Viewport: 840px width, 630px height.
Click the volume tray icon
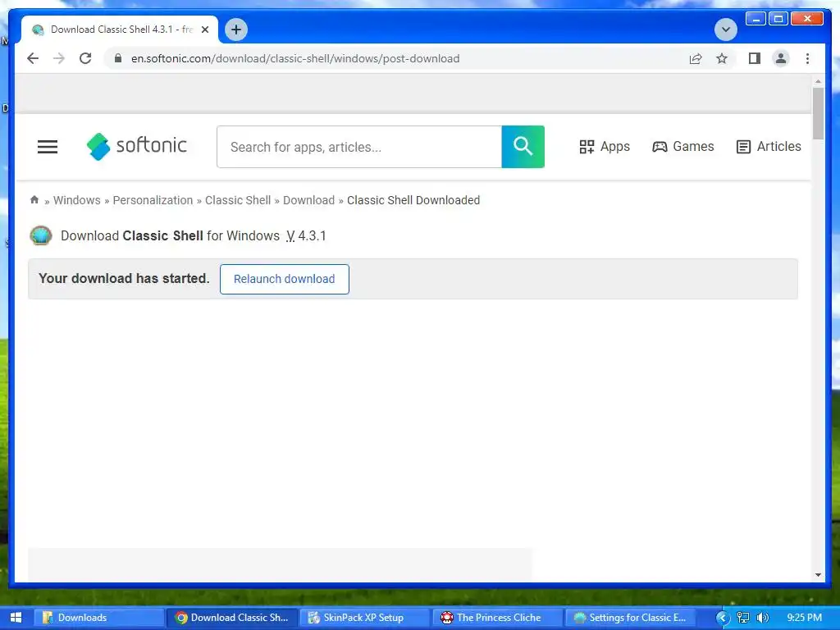(763, 618)
